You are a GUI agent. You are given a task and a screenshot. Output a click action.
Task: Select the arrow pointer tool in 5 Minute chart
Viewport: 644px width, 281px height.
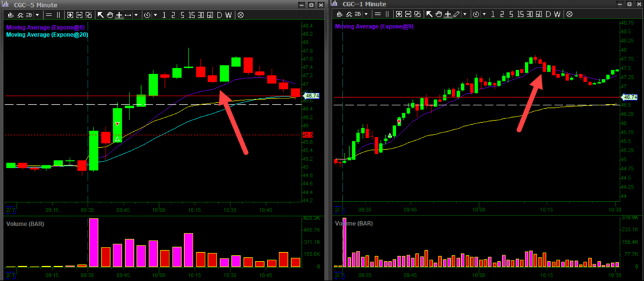101,14
